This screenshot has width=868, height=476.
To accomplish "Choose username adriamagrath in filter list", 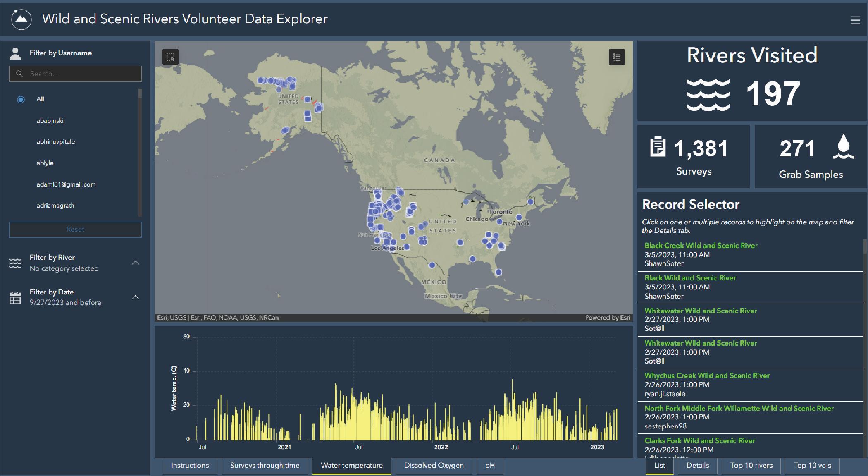I will (55, 206).
